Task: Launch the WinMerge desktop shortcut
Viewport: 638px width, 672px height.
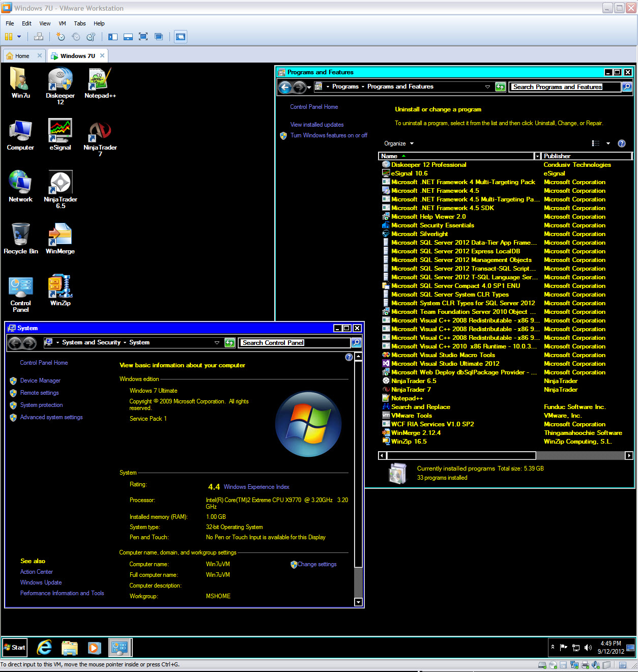Action: click(x=60, y=239)
